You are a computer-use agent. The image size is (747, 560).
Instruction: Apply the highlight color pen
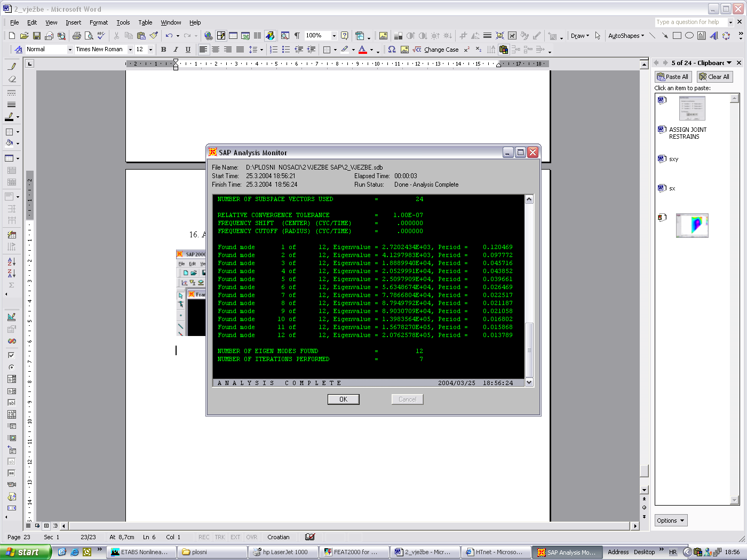click(345, 50)
